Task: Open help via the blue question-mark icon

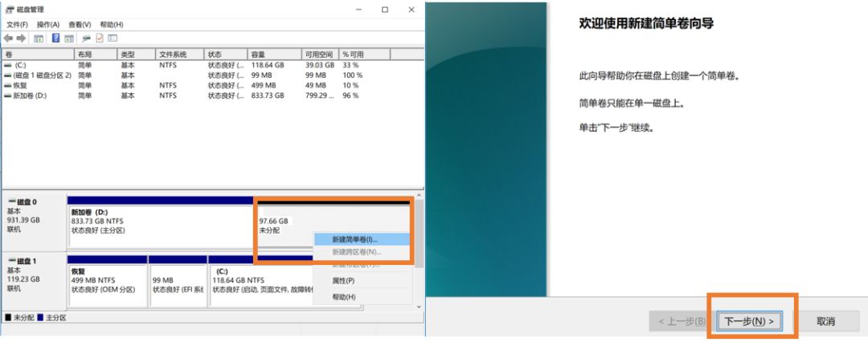Action: [56, 39]
